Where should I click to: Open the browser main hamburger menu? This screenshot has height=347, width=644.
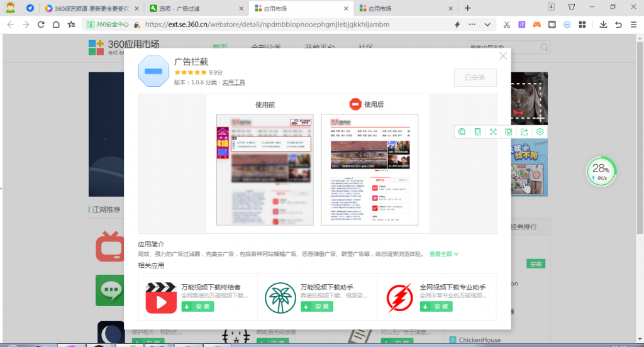click(x=634, y=25)
